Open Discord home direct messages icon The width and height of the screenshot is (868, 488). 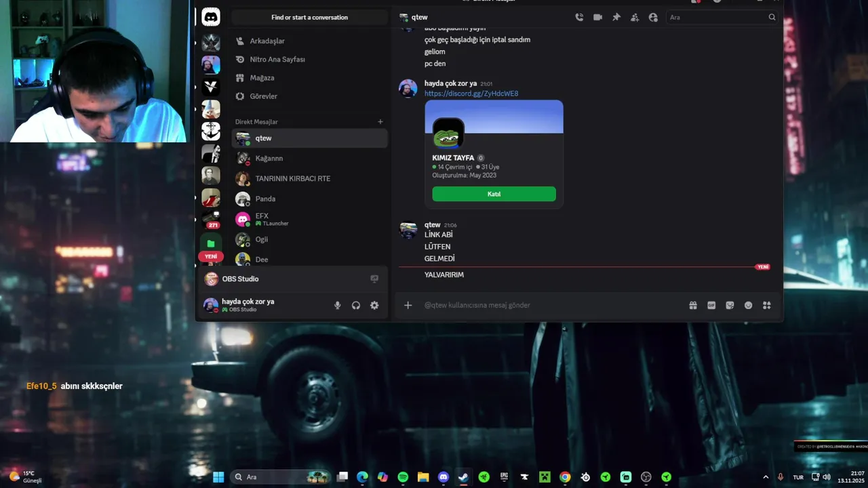pyautogui.click(x=211, y=17)
